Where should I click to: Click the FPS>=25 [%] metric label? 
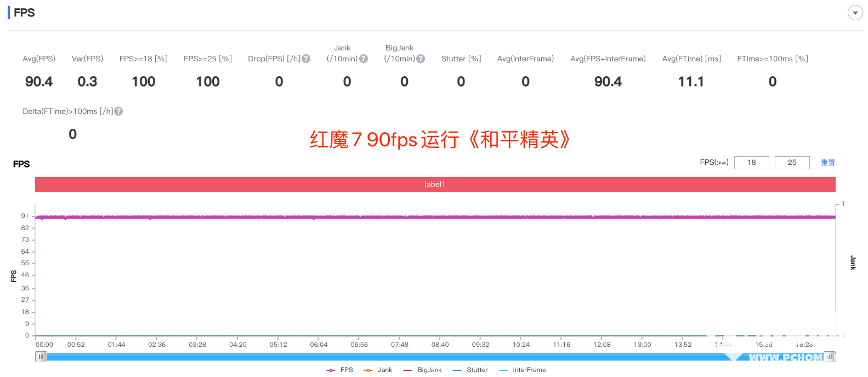point(208,59)
